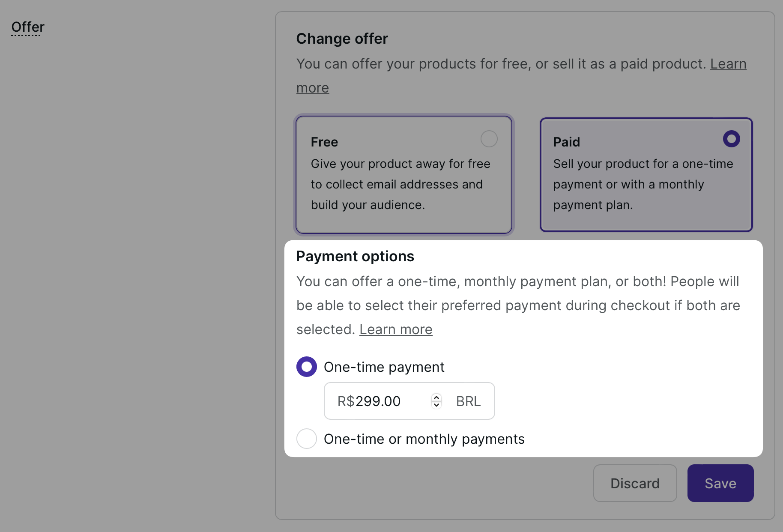
Task: Click the One-time or monthly payments label
Action: click(x=424, y=439)
